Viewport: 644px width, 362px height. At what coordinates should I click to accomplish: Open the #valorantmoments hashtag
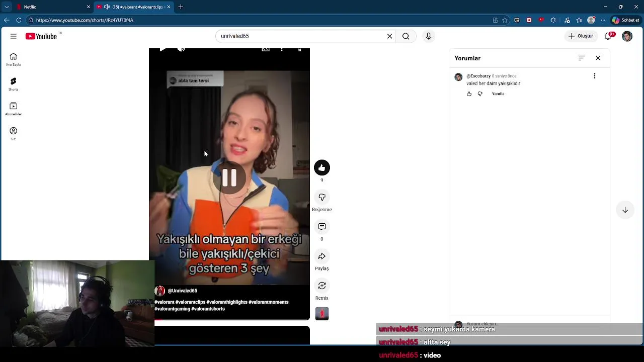tap(269, 302)
